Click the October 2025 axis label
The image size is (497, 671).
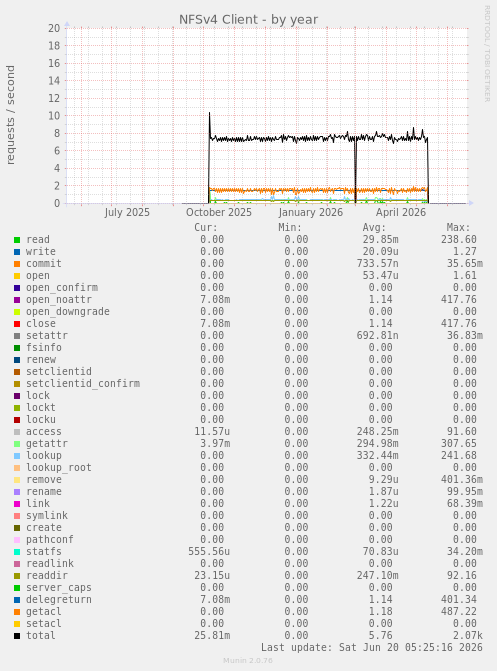click(x=219, y=212)
